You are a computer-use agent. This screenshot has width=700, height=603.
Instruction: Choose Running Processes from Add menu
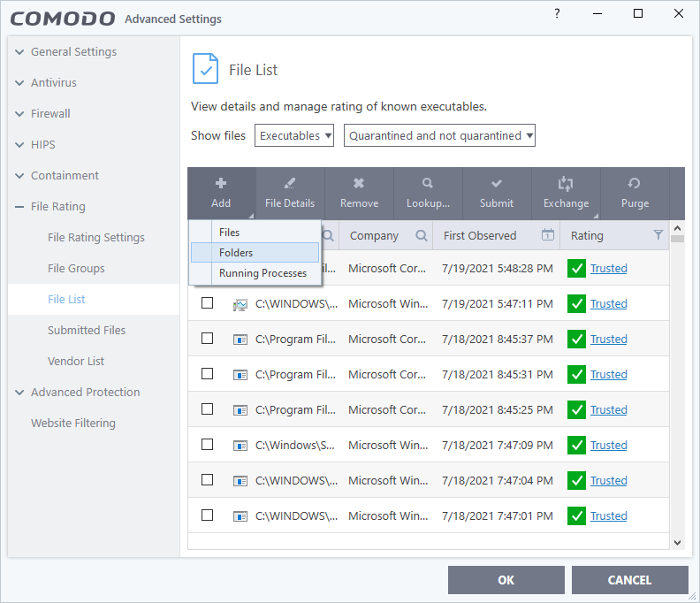[255, 273]
